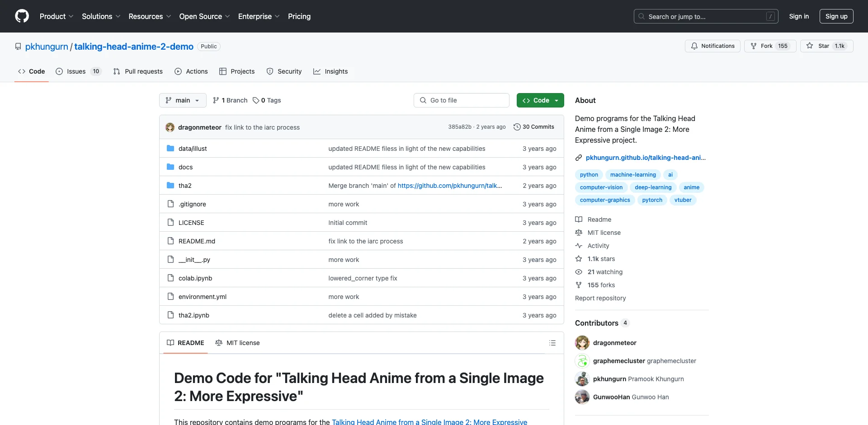
Task: Open the Actions tab
Action: (x=191, y=71)
